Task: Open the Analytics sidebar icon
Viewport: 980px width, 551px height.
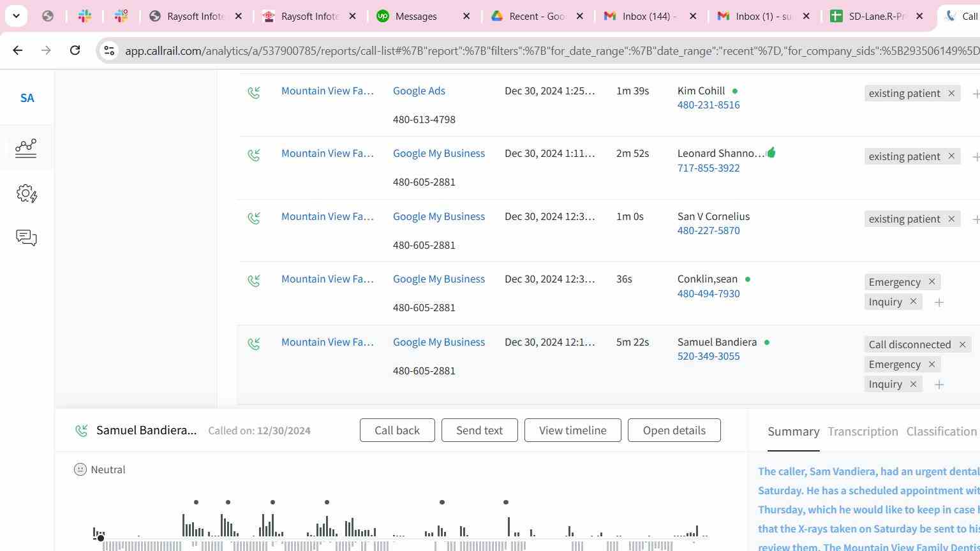Action: point(26,148)
